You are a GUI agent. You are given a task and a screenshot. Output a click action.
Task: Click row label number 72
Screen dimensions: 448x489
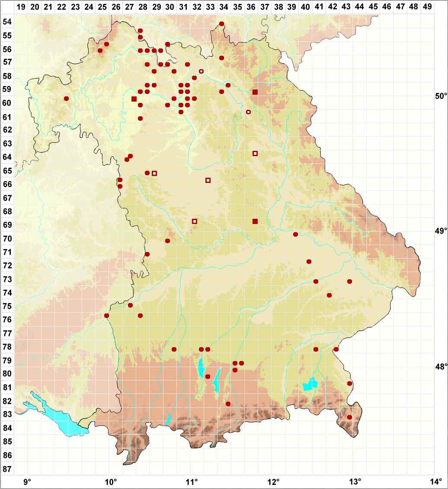(x=7, y=265)
